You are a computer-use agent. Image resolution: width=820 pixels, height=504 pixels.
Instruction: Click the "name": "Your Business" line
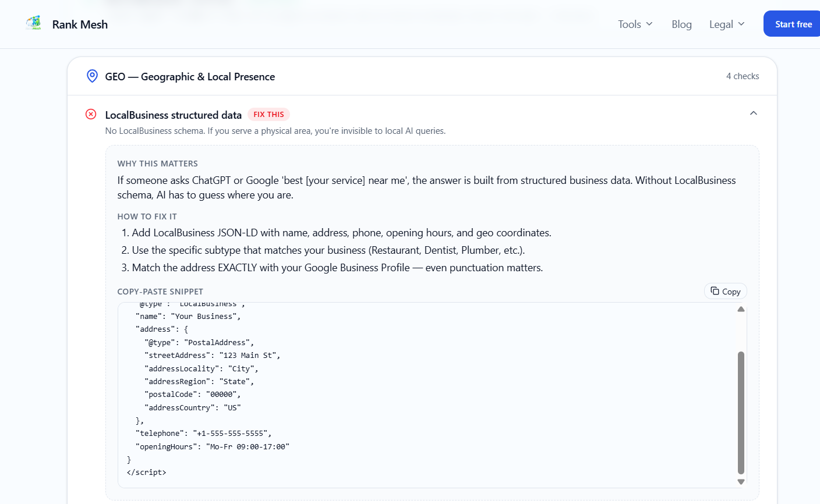pos(188,317)
